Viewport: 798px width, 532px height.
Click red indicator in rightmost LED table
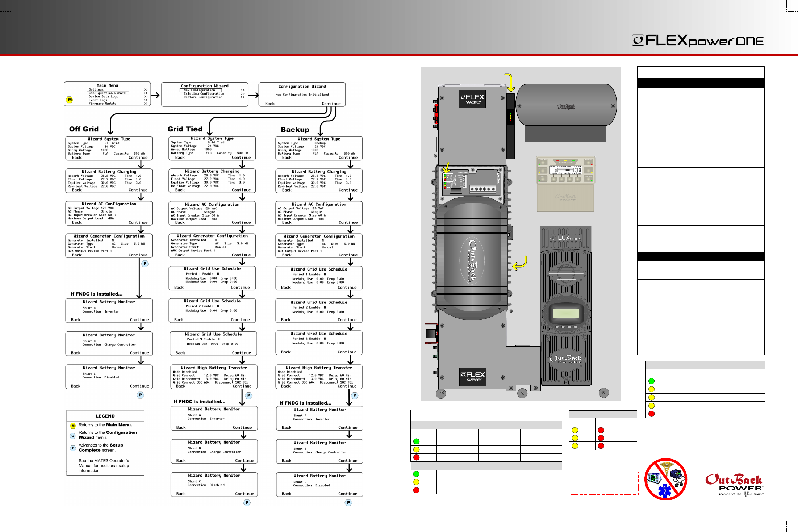(x=651, y=414)
